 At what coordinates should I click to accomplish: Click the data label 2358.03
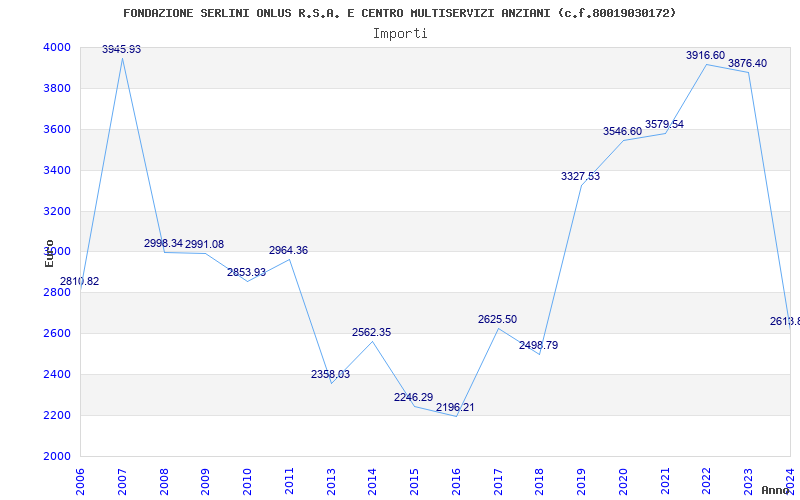click(331, 374)
